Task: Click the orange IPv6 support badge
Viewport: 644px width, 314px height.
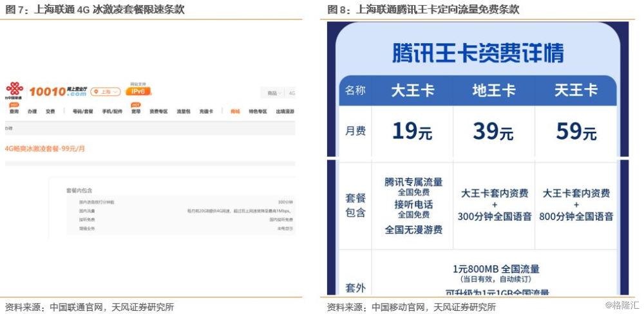Action: (x=138, y=91)
